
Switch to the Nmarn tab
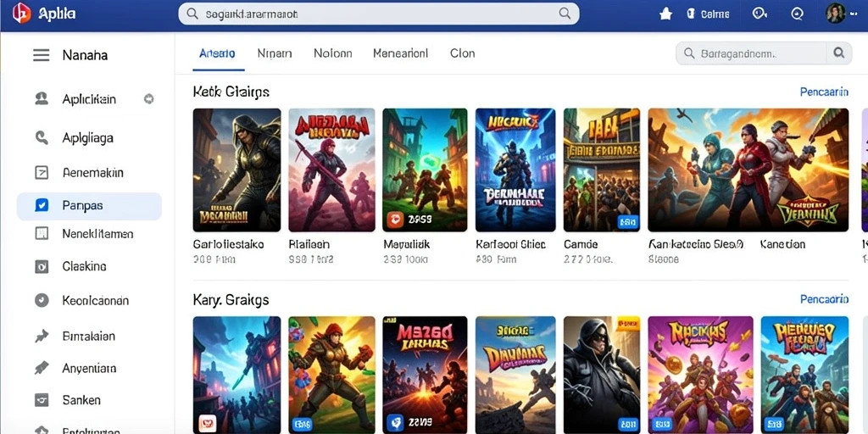pyautogui.click(x=275, y=53)
